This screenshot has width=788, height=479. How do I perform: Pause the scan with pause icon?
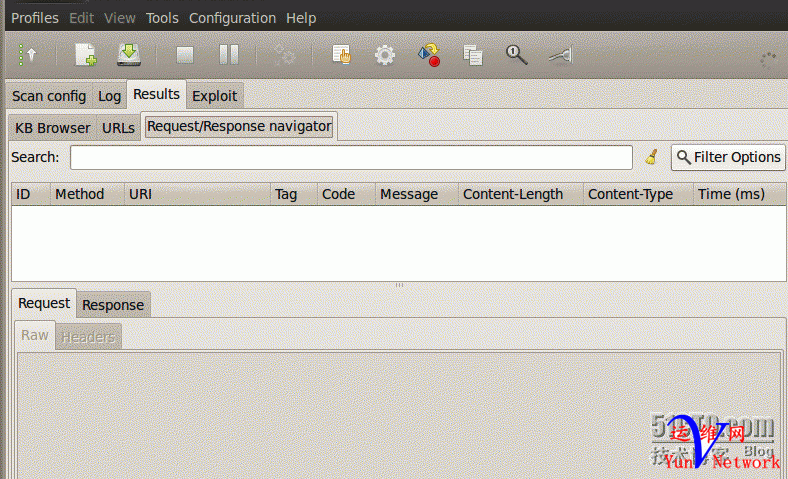pos(229,55)
